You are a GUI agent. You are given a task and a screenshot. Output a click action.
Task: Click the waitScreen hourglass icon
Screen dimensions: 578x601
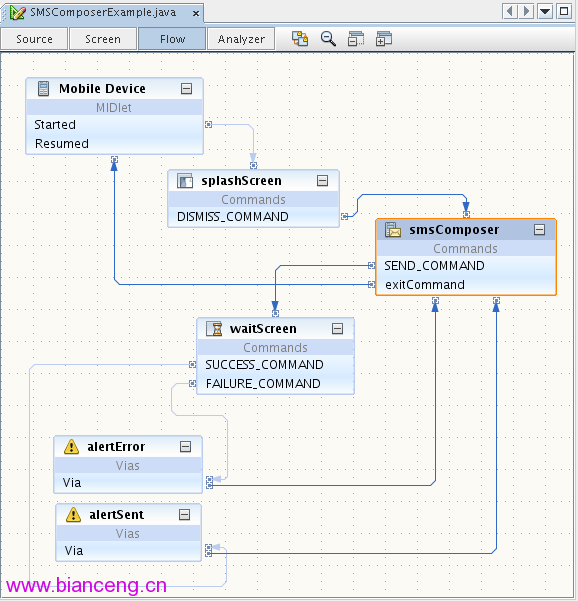pyautogui.click(x=214, y=328)
